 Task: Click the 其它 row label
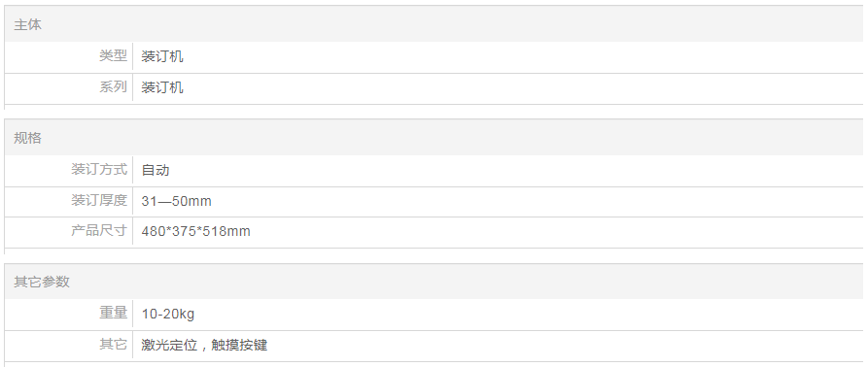click(x=113, y=345)
